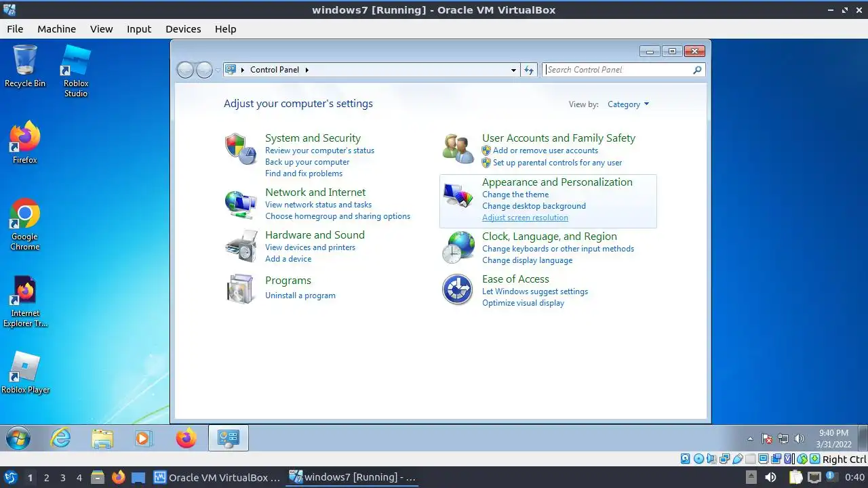The image size is (868, 488).
Task: Select Roblox Player desktop shortcut
Action: pyautogui.click(x=25, y=373)
